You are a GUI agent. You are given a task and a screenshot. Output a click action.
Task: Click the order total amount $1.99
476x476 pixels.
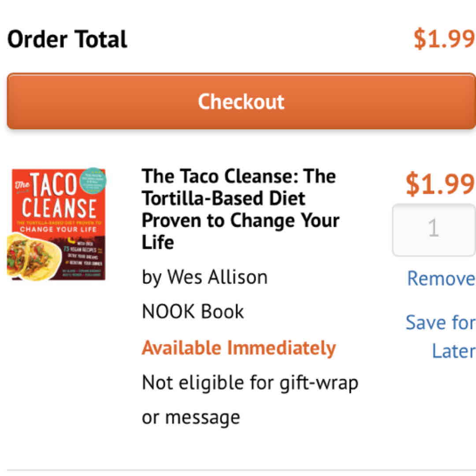(443, 39)
